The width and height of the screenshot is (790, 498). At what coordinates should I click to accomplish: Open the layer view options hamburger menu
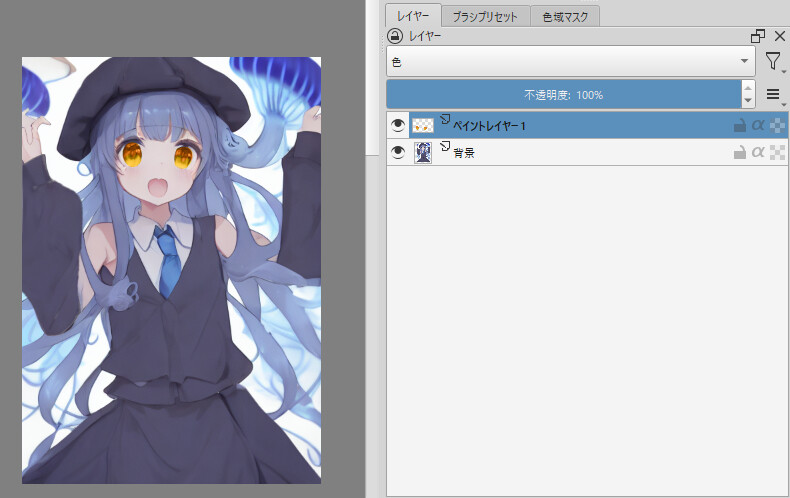(x=773, y=94)
